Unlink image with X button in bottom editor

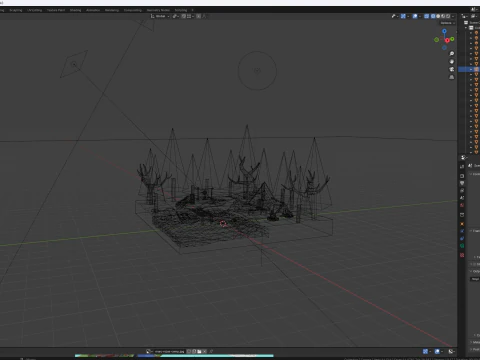coord(204,351)
